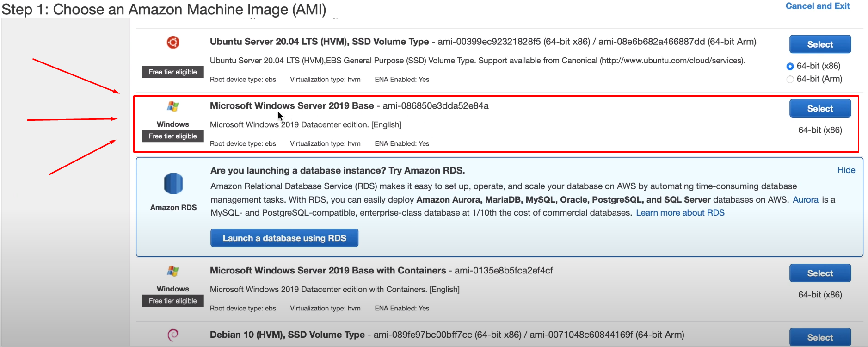Hide the Amazon RDS promotion panel

click(x=846, y=170)
